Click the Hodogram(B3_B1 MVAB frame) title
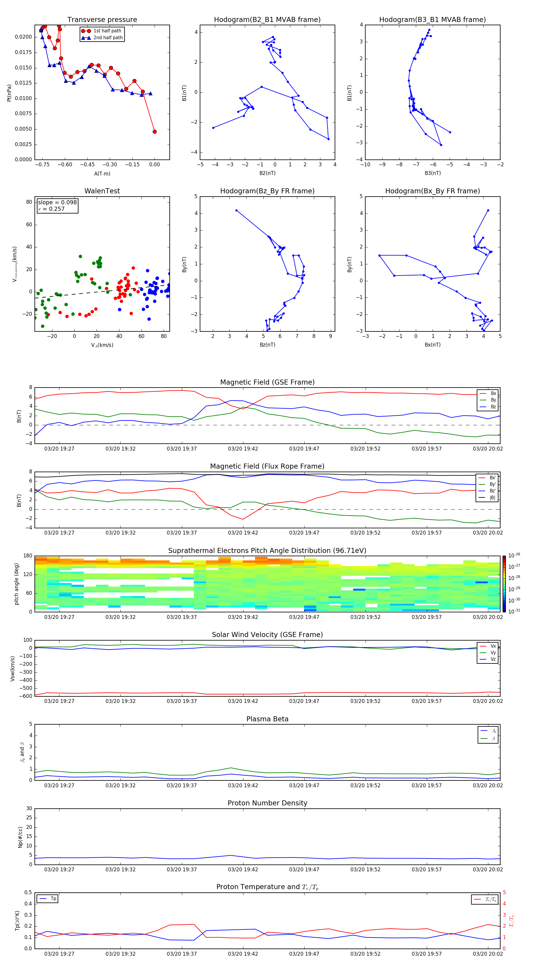The width and height of the screenshot is (535, 980). point(432,20)
